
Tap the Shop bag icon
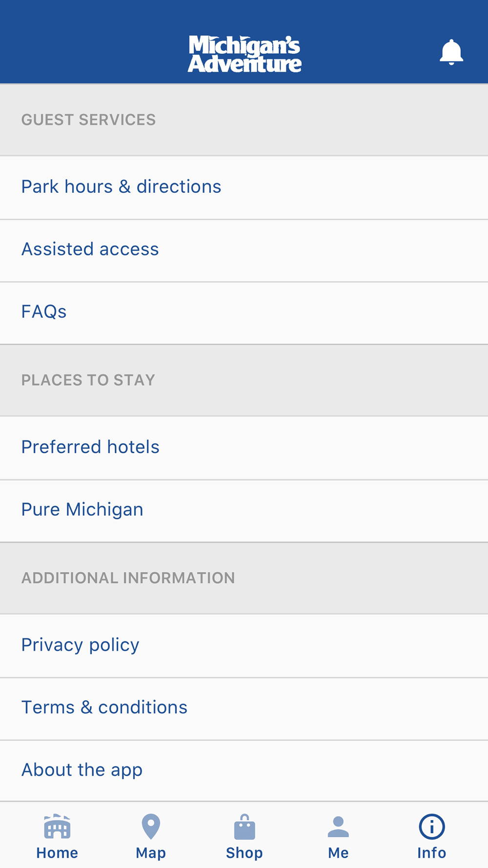click(x=244, y=827)
